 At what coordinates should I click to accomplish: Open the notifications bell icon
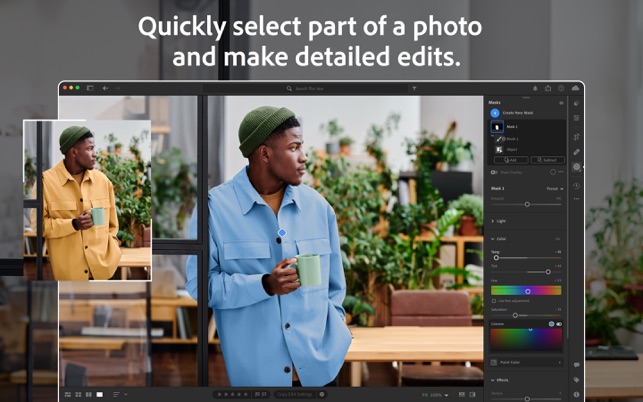point(534,89)
